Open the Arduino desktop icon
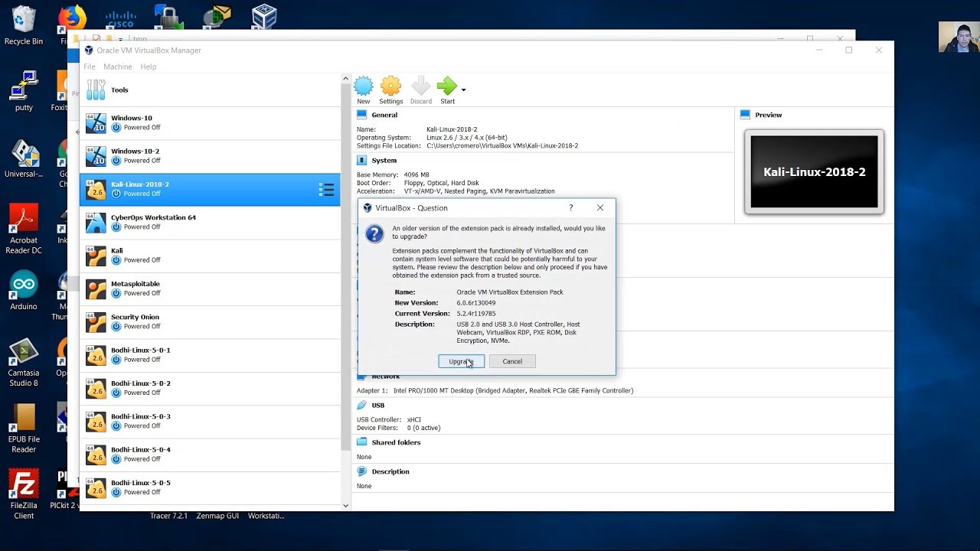Viewport: 980px width, 551px height. [24, 291]
